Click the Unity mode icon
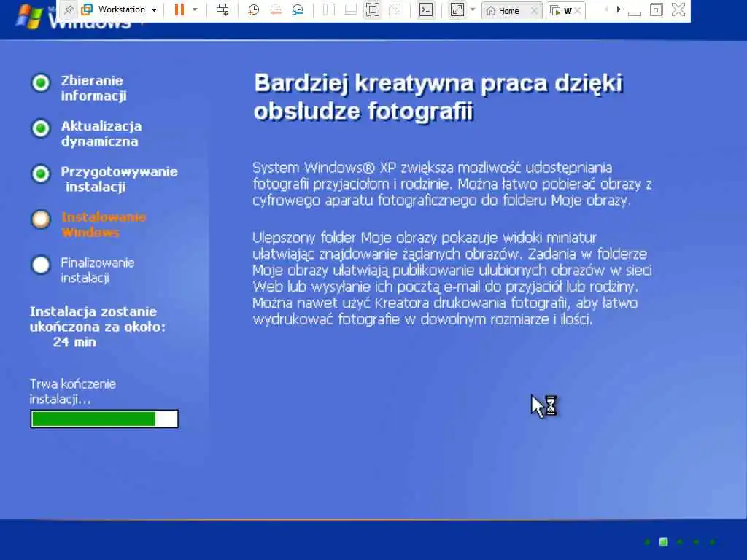Screen dimensions: 747x560 click(395, 10)
